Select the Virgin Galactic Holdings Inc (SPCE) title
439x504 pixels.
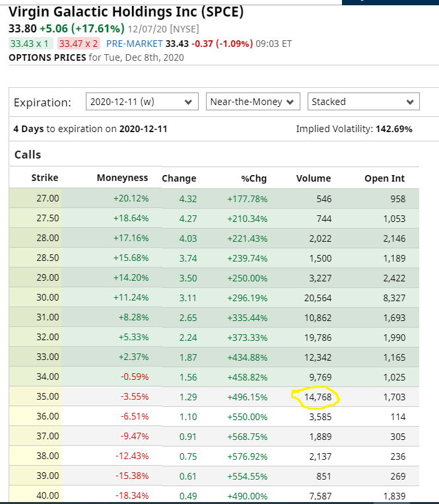[126, 12]
